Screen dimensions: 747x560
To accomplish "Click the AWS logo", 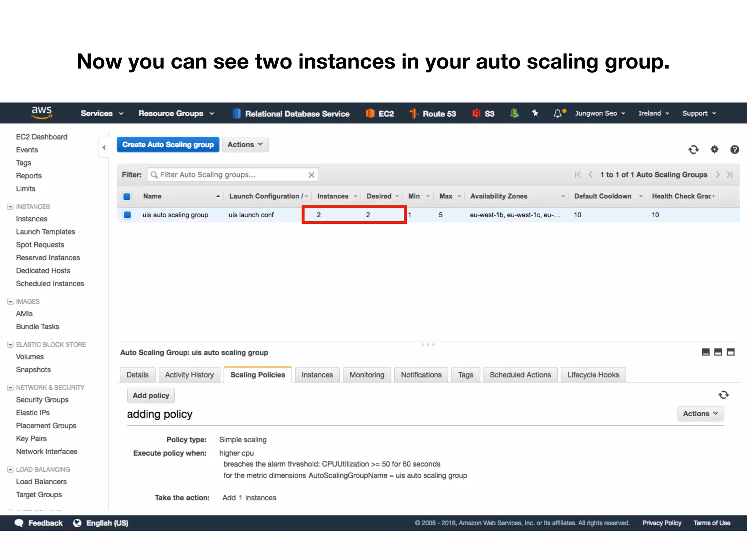I will 42,113.
